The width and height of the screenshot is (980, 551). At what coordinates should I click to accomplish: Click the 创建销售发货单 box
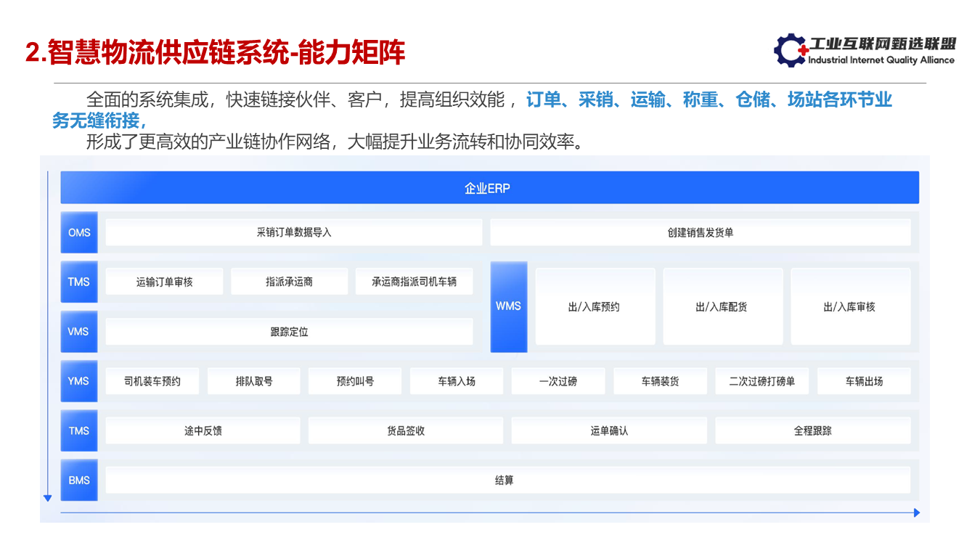coord(701,232)
